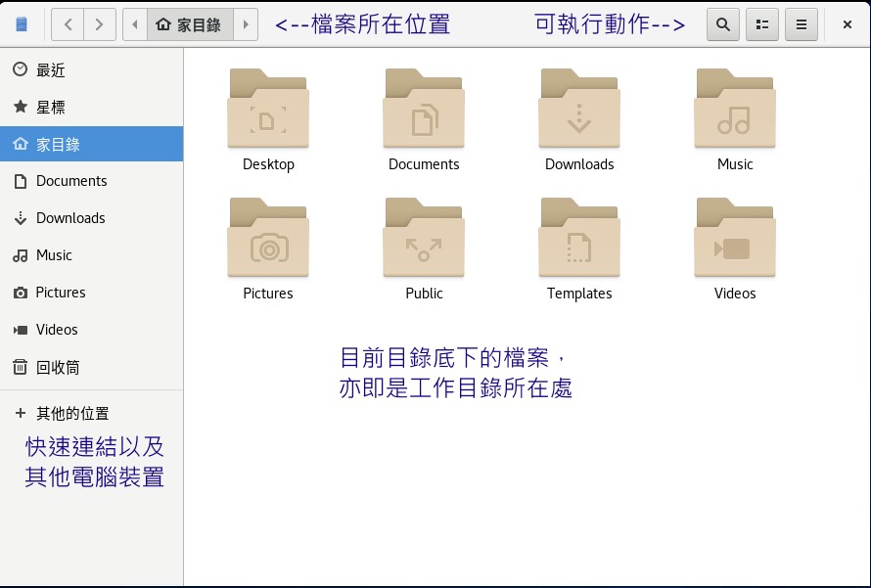
Task: Select Documents in the sidebar
Action: pyautogui.click(x=71, y=181)
